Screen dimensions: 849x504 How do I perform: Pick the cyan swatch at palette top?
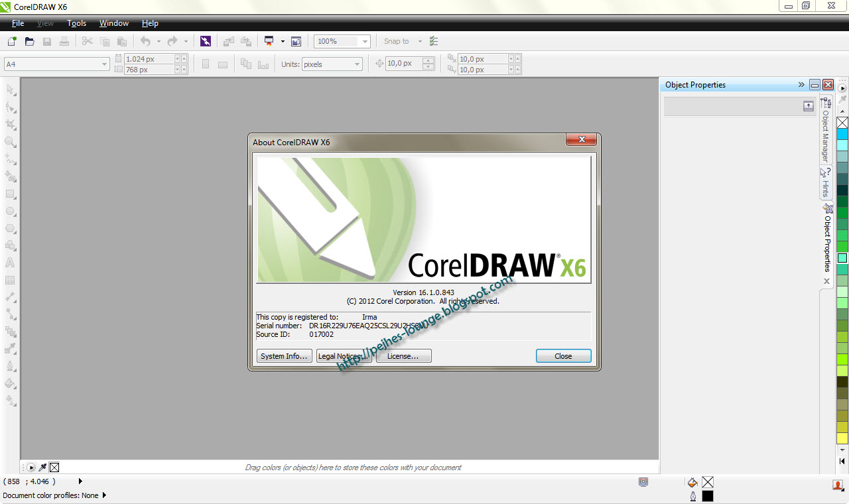click(842, 134)
